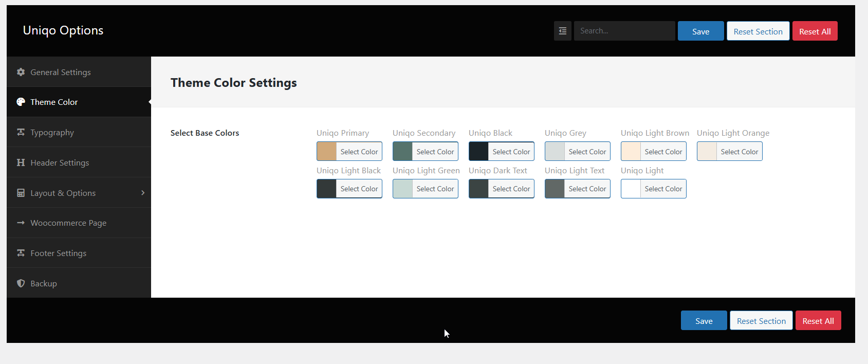
Task: Open Select Color for Uniqo Light Green
Action: (x=435, y=189)
